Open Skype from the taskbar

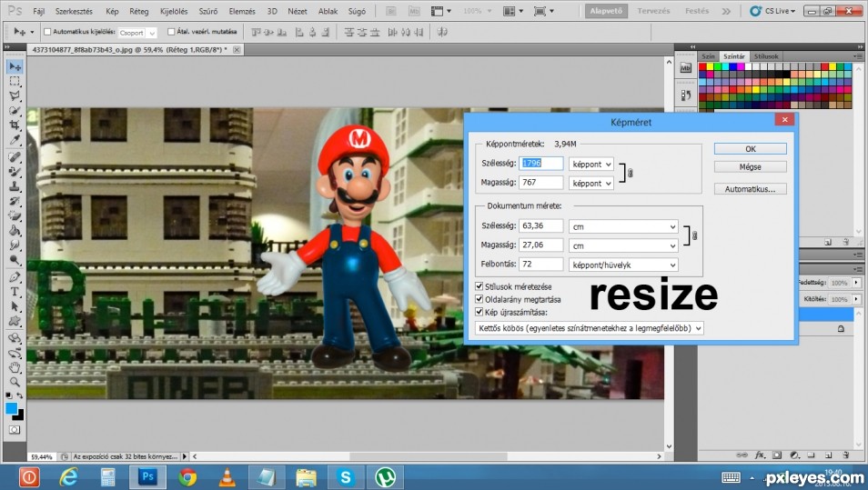click(346, 476)
